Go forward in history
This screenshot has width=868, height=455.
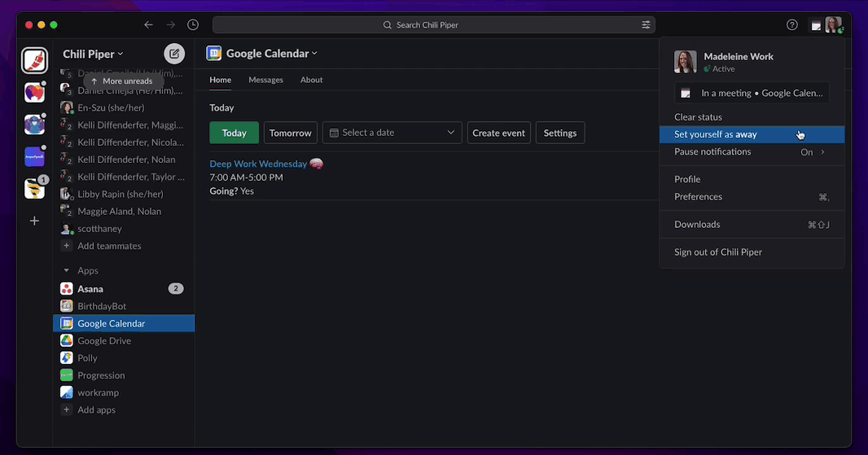click(170, 25)
